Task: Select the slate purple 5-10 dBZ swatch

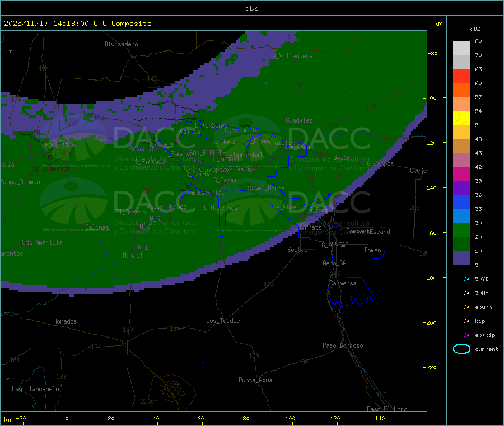Action: (x=461, y=258)
